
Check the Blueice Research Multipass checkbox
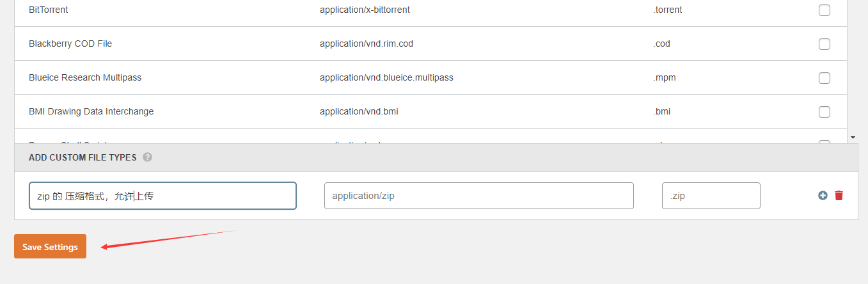pos(825,78)
